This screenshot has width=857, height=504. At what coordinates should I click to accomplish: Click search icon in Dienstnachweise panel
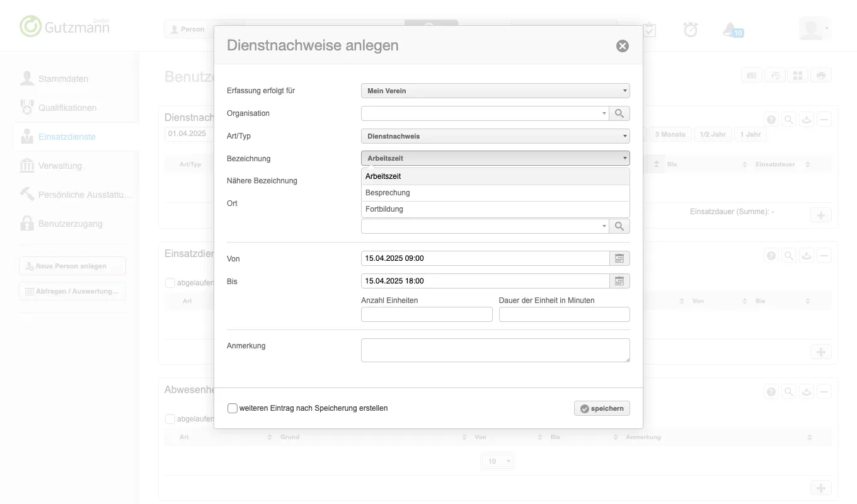point(789,119)
